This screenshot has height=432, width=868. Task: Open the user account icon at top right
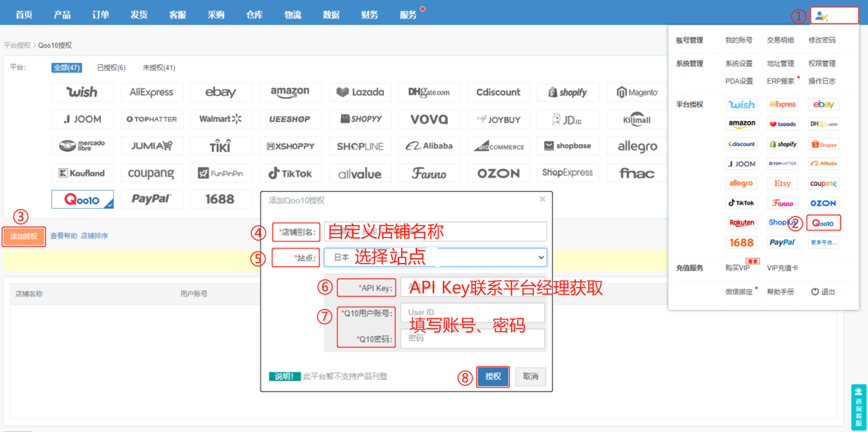821,16
